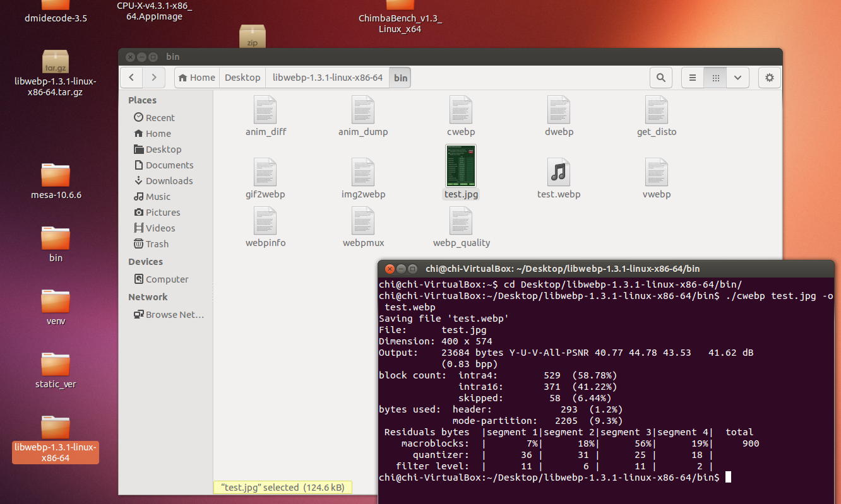This screenshot has height=504, width=841.
Task: Select the cwebp executable file icon
Action: [461, 110]
